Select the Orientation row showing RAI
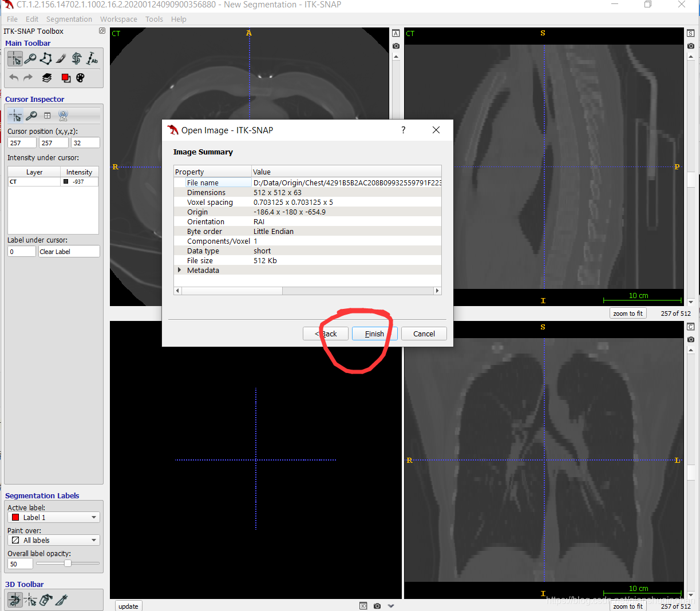 (308, 221)
